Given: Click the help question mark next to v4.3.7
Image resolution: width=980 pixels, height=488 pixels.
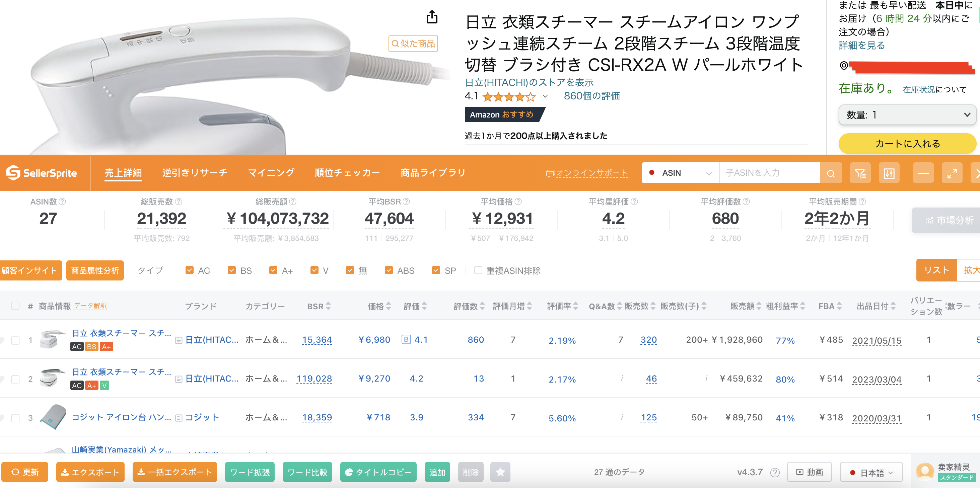Looking at the screenshot, I should point(775,472).
